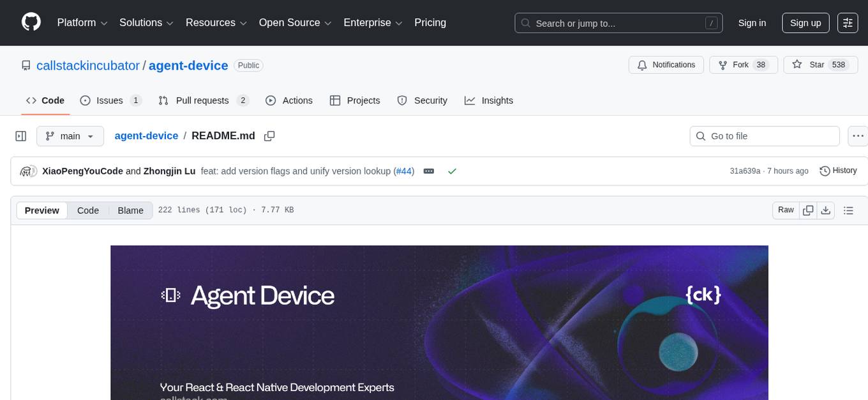Screen dimensions: 868x400
Task: Open the Issues tab
Action: coord(110,100)
